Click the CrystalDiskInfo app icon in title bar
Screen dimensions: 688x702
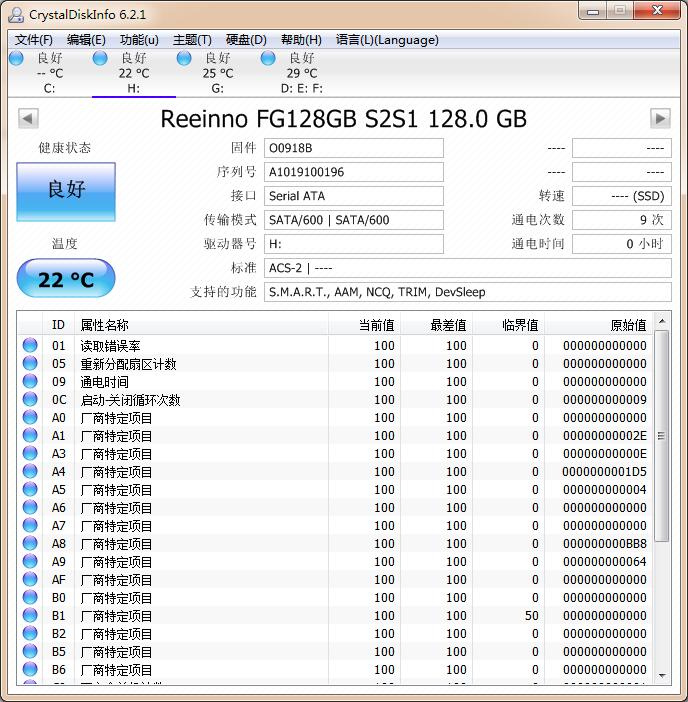pos(16,14)
